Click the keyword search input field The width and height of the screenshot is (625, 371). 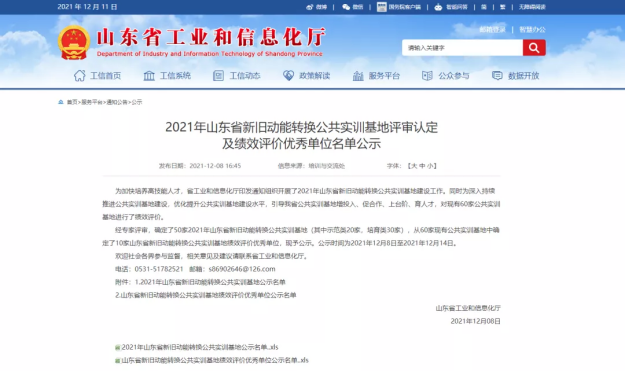462,48
